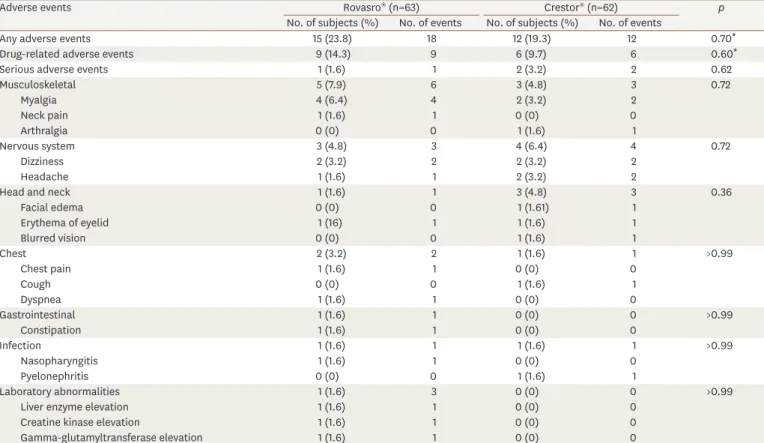Click the 'Musculoskeletal' row label
Image resolution: width=764 pixels, height=443 pixels.
(x=38, y=85)
